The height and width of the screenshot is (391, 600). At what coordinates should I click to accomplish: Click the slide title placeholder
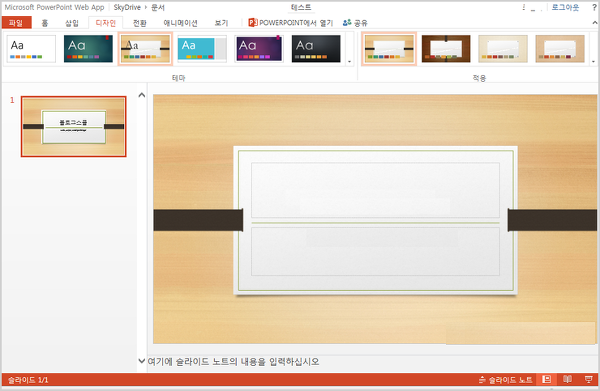(x=375, y=190)
